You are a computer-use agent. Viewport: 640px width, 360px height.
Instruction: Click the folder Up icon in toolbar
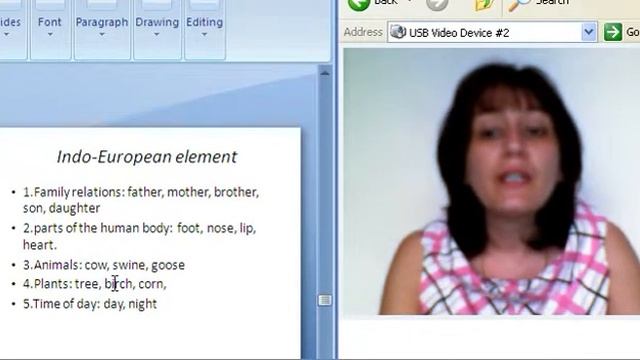pos(485,5)
